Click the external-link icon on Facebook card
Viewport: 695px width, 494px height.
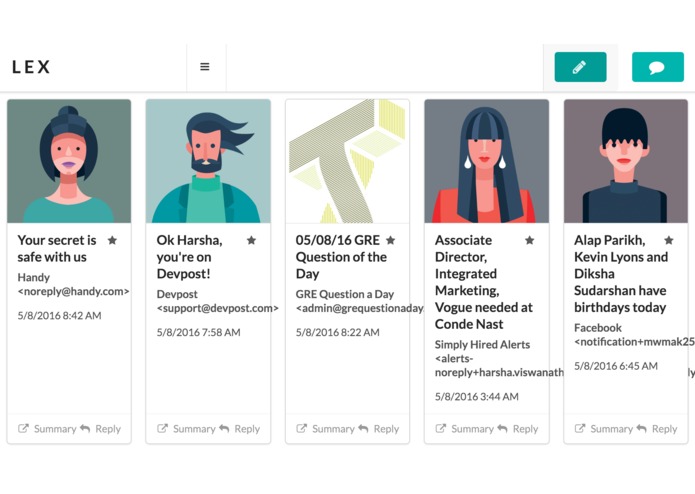click(580, 428)
